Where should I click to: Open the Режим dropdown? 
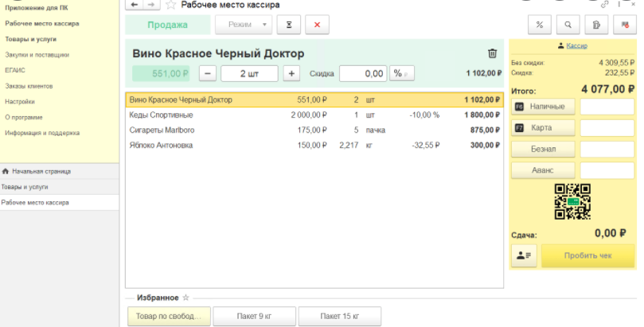[x=244, y=25]
